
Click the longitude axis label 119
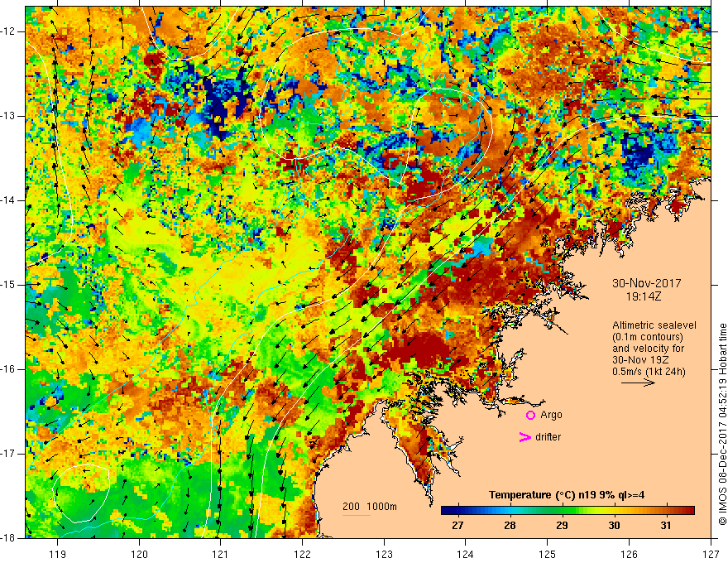coord(58,554)
